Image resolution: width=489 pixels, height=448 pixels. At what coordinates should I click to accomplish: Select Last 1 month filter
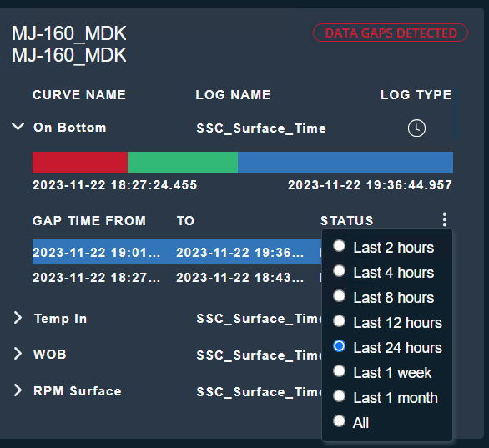[x=339, y=396]
